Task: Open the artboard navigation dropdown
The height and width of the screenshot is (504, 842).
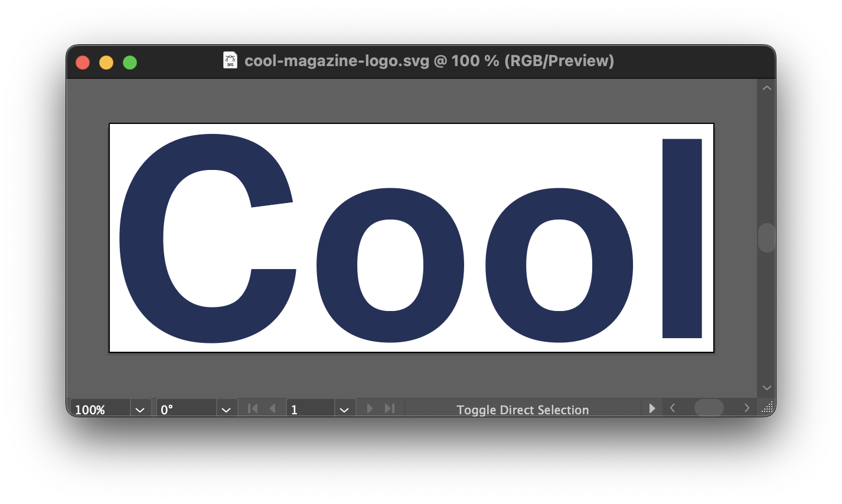Action: 344,409
